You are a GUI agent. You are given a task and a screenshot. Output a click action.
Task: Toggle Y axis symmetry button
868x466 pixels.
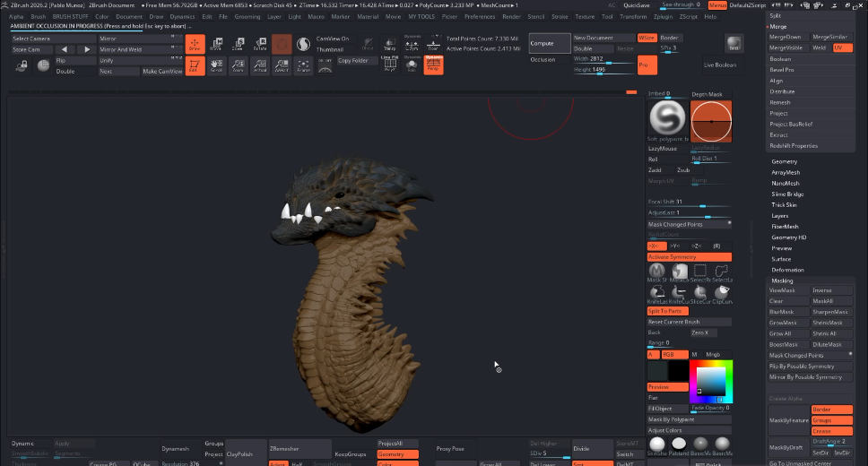point(678,246)
